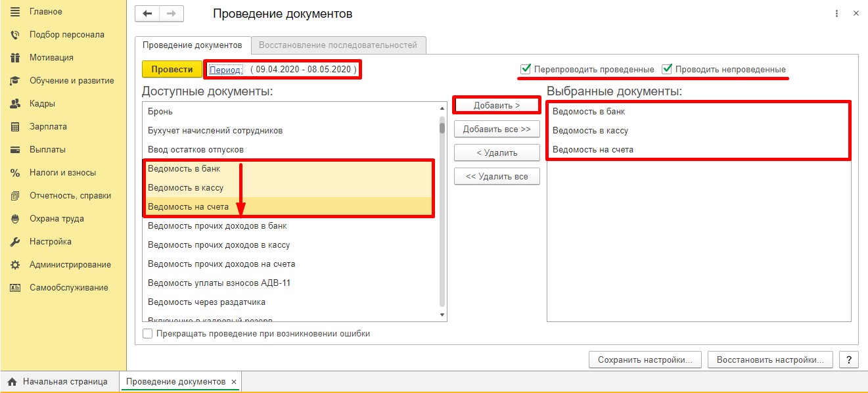Viewport: 868px width, 393px height.
Task: Enable Прекращать проведение при возникновении ошибки
Action: 147,334
